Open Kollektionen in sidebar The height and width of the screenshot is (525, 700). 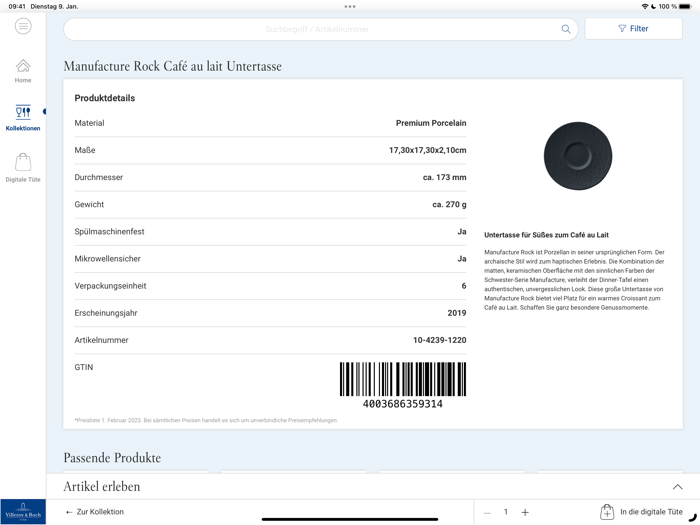pyautogui.click(x=23, y=118)
